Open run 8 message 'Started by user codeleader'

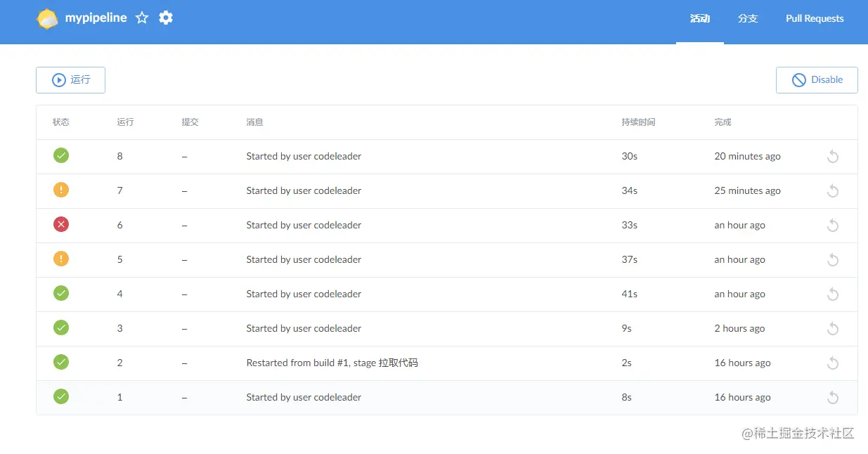(304, 156)
